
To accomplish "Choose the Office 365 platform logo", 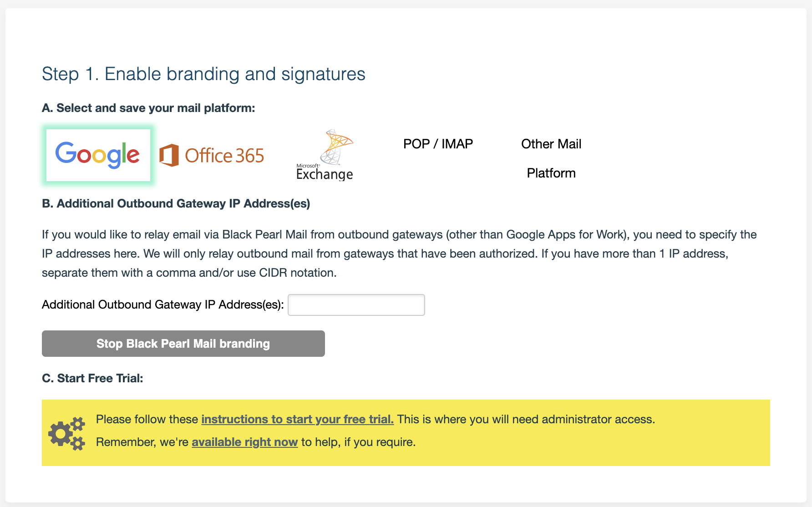I will coord(212,156).
